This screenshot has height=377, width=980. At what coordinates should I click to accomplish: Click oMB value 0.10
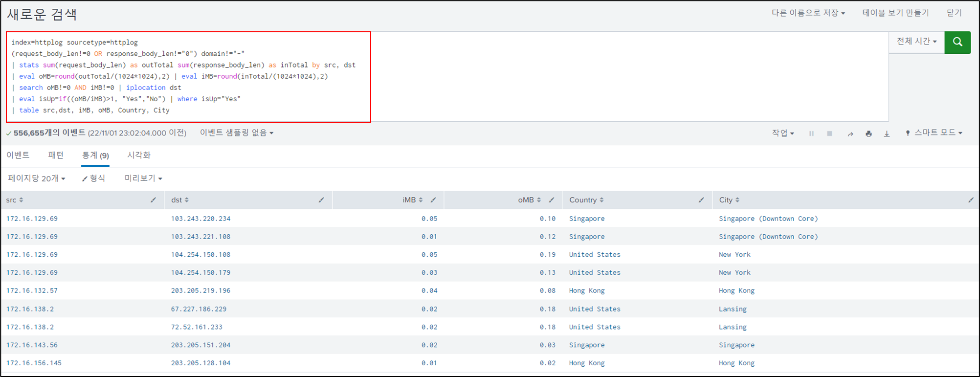[548, 219]
